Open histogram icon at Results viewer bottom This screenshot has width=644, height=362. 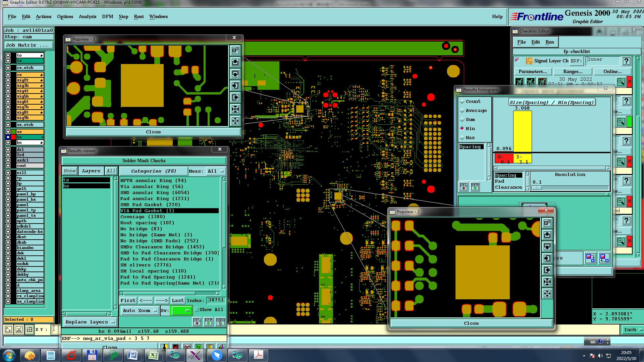pos(221,347)
